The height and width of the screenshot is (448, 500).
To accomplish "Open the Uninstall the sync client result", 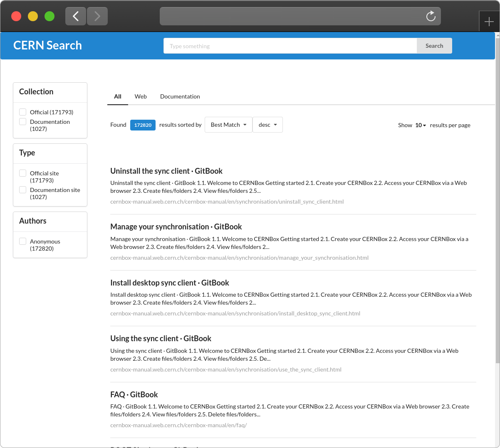I will 166,171.
